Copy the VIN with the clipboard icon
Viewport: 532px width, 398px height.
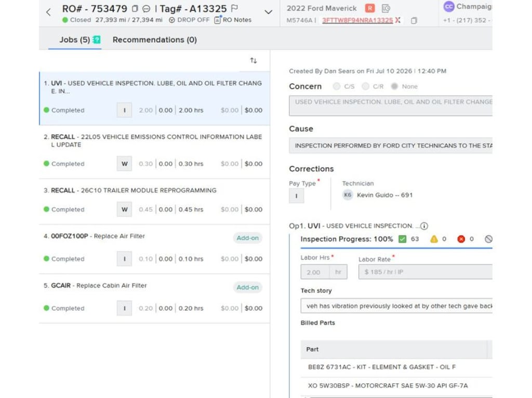(414, 20)
